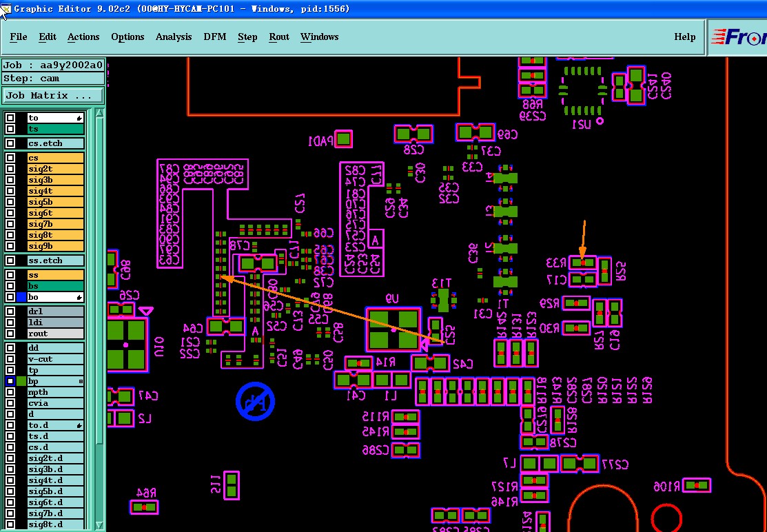Click the edit marker icon on the to.d layer row
This screenshot has width=767, height=532.
(x=79, y=426)
